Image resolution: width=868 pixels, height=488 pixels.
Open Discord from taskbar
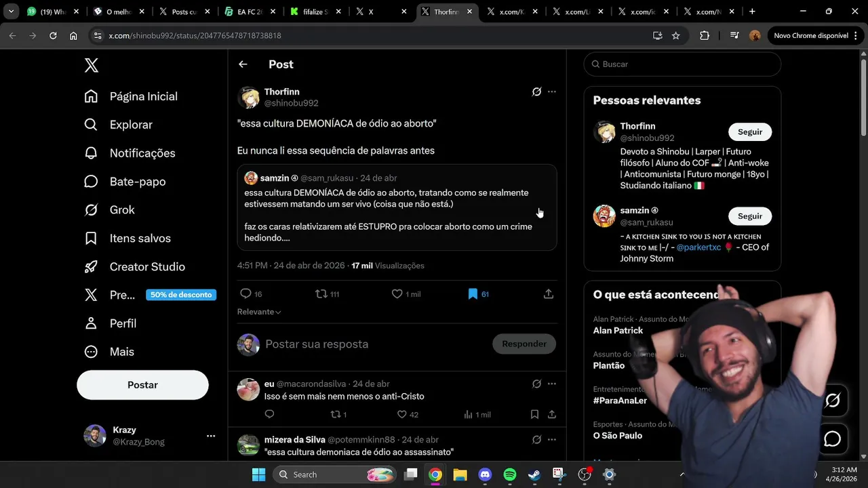click(x=485, y=474)
